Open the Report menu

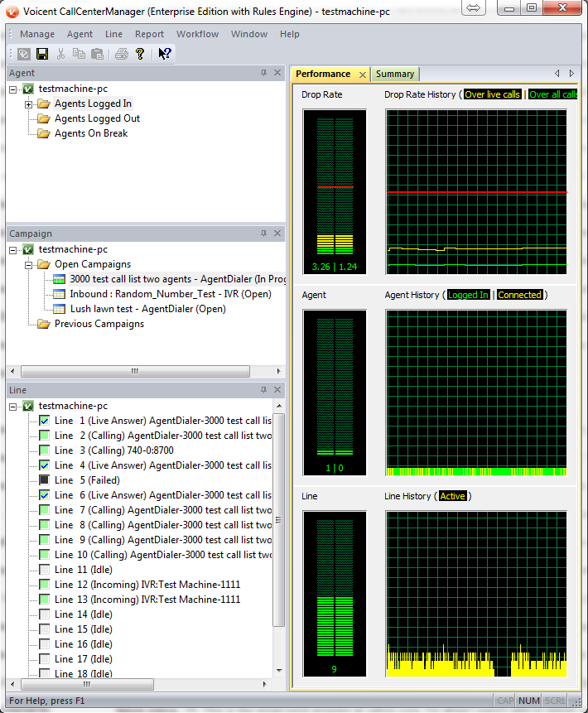click(149, 34)
